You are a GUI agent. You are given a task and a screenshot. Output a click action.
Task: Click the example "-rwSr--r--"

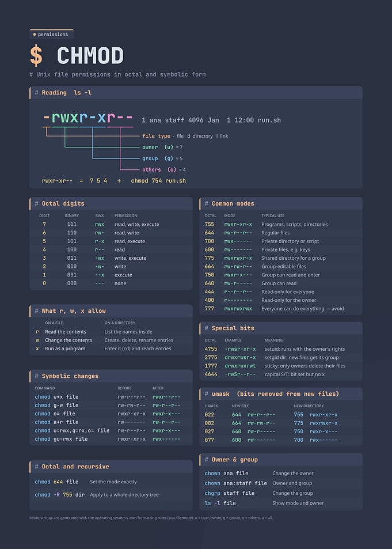click(x=240, y=374)
